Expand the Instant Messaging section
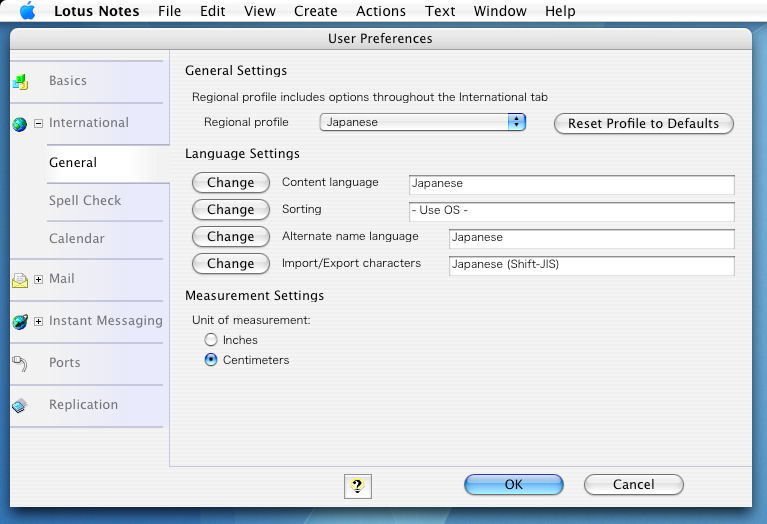This screenshot has height=524, width=767. (38, 321)
